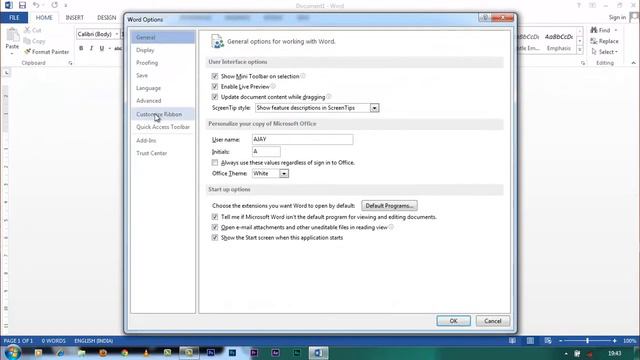Toggle Underline formatting in the ribbon
The image size is (640, 360).
pos(101,48)
